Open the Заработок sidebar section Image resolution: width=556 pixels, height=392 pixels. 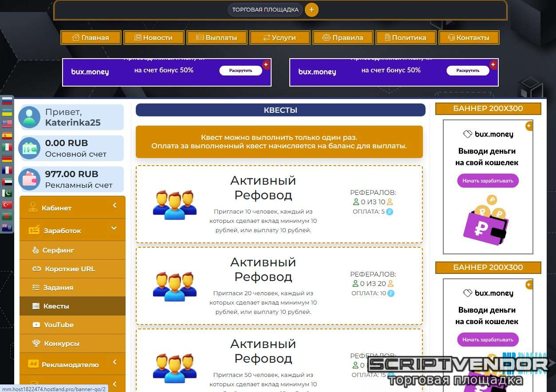[x=72, y=230]
